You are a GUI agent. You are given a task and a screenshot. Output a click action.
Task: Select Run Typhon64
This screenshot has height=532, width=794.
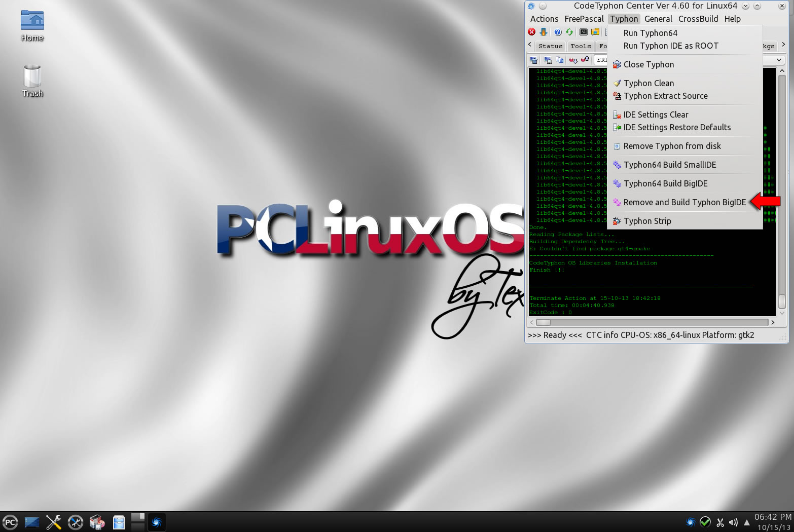[x=685, y=33]
